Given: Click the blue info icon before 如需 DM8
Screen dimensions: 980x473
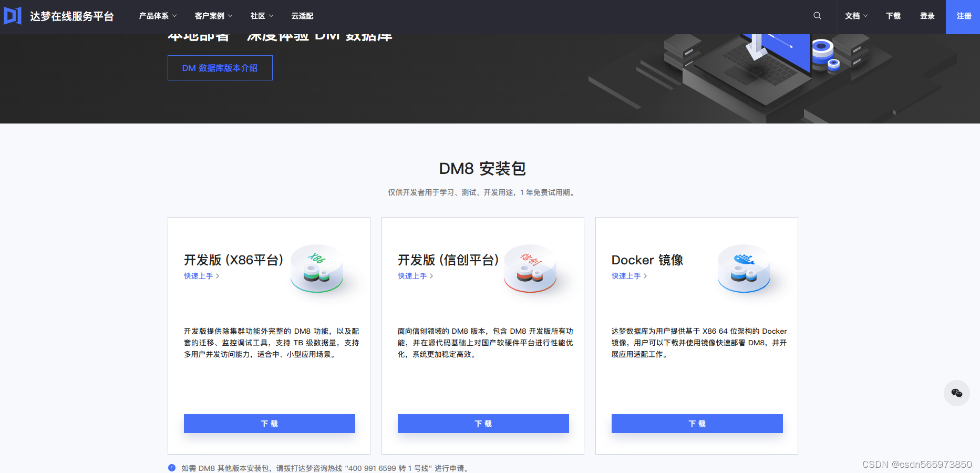Looking at the screenshot, I should pyautogui.click(x=172, y=468).
